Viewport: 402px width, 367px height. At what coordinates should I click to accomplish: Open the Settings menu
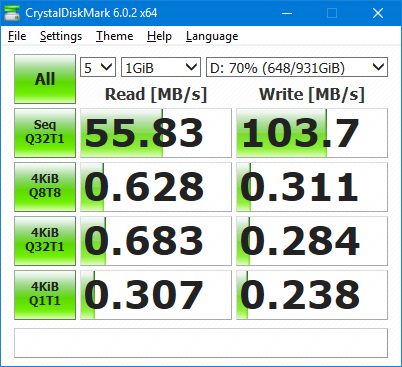click(x=61, y=36)
